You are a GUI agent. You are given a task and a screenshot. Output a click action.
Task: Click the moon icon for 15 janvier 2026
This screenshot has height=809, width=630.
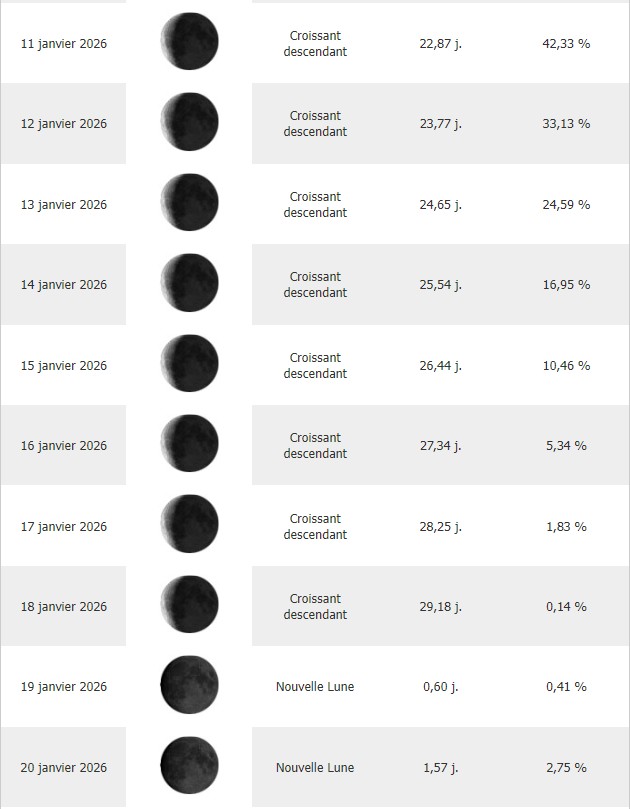tap(189, 364)
